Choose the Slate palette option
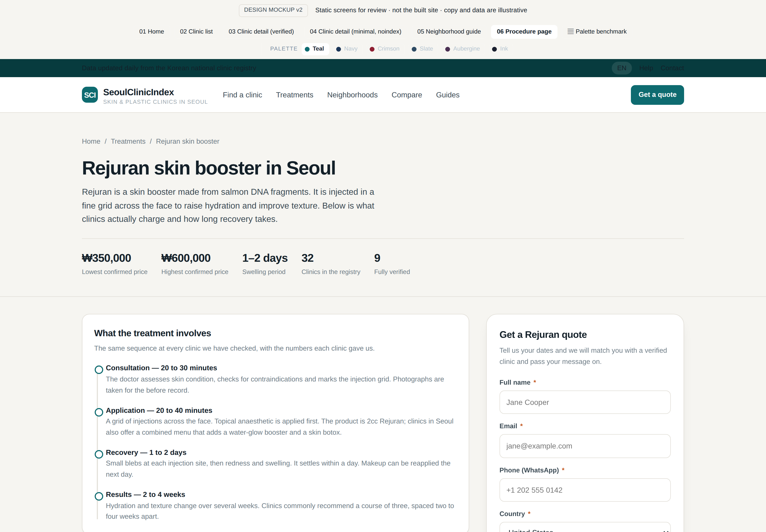Image resolution: width=766 pixels, height=532 pixels. [x=422, y=49]
